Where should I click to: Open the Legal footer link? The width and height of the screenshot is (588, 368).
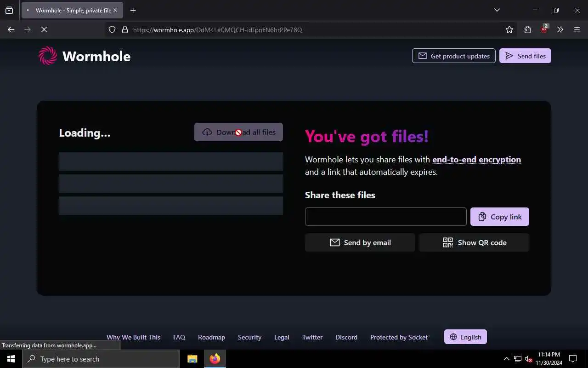pyautogui.click(x=282, y=337)
